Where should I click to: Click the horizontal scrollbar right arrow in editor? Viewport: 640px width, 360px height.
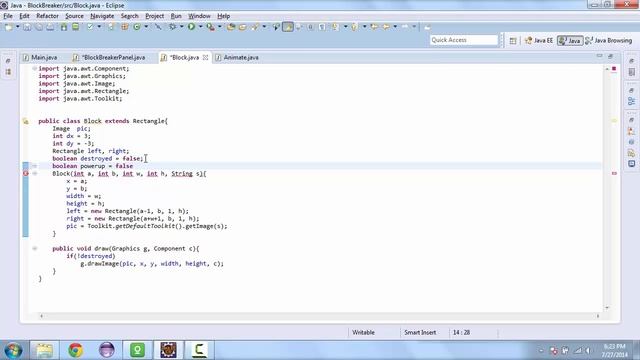click(x=598, y=316)
